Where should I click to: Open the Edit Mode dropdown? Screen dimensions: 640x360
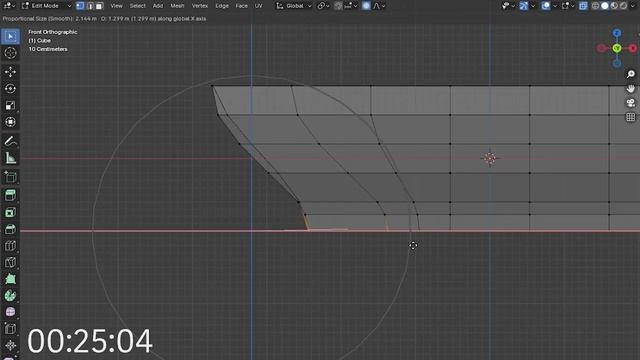click(46, 6)
